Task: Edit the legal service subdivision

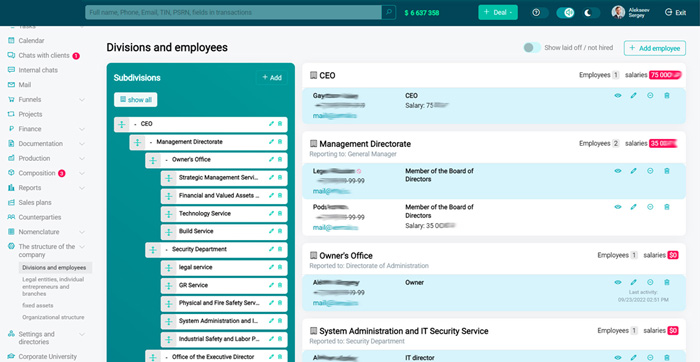Action: pos(271,267)
